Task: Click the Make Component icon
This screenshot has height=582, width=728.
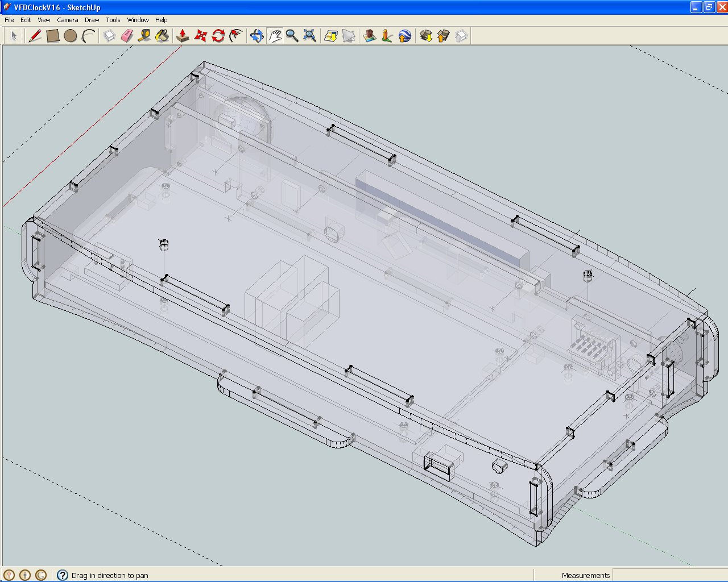Action: click(109, 36)
